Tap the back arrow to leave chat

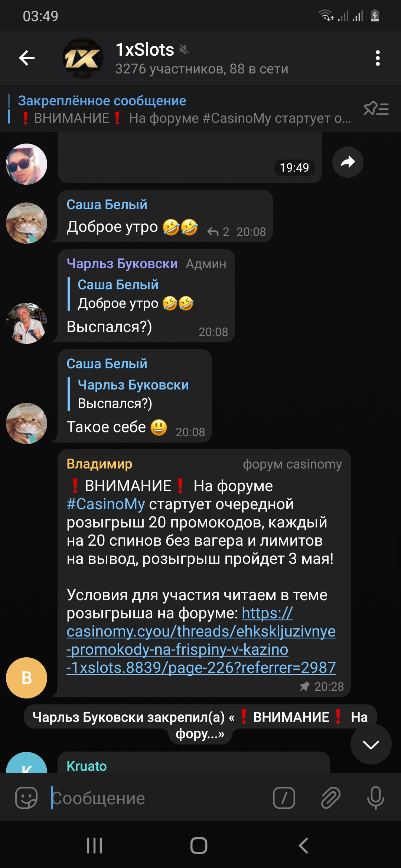27,58
